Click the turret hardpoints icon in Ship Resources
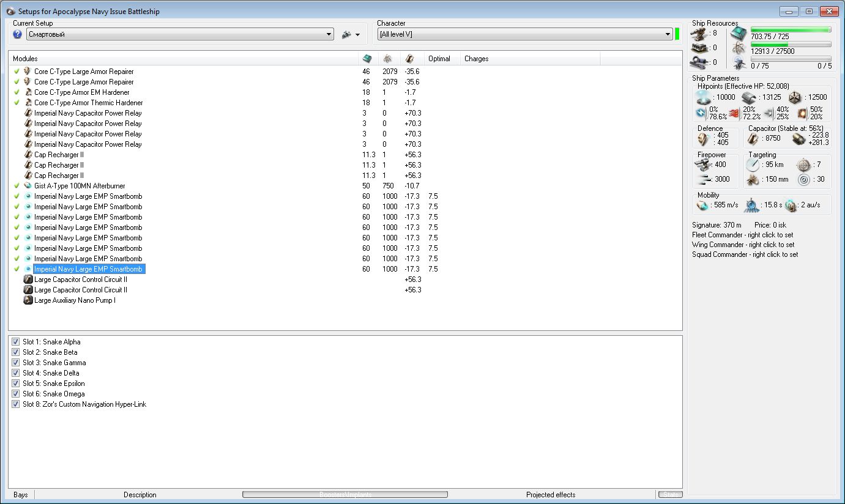This screenshot has height=504, width=845. 700,33
